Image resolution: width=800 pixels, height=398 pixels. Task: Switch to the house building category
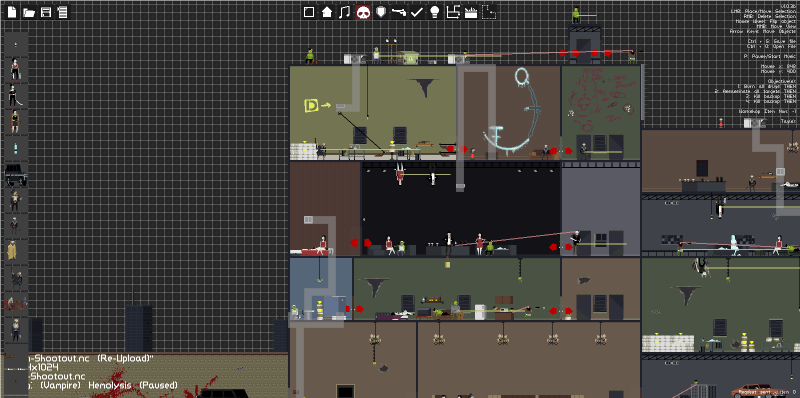[x=327, y=12]
